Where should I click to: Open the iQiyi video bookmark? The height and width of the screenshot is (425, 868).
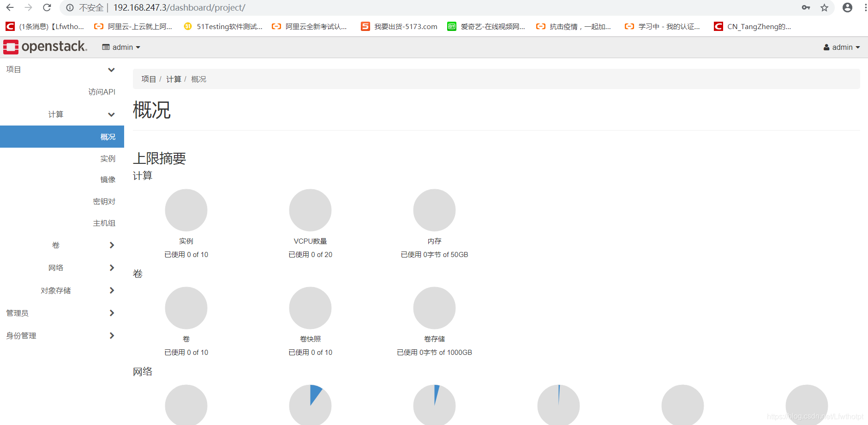pyautogui.click(x=486, y=26)
